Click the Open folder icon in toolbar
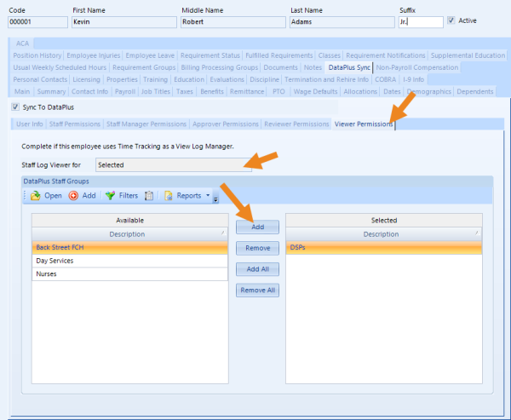The height and width of the screenshot is (420, 511). 36,196
